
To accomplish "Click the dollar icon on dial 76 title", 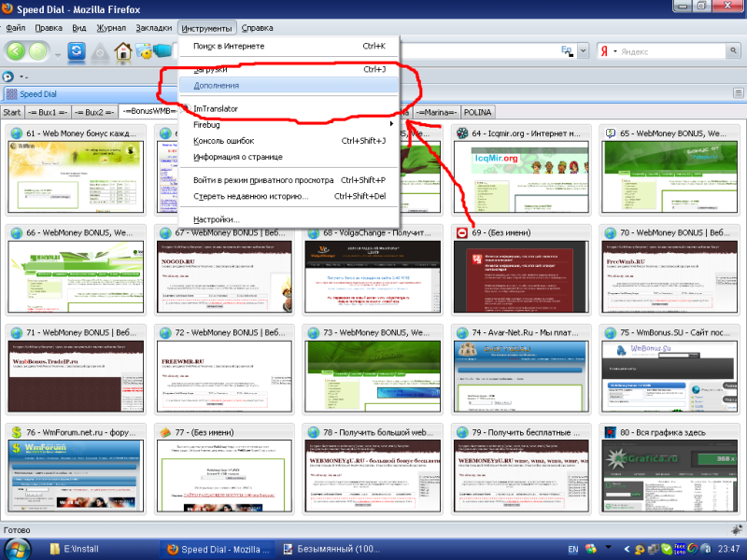I will tap(17, 432).
